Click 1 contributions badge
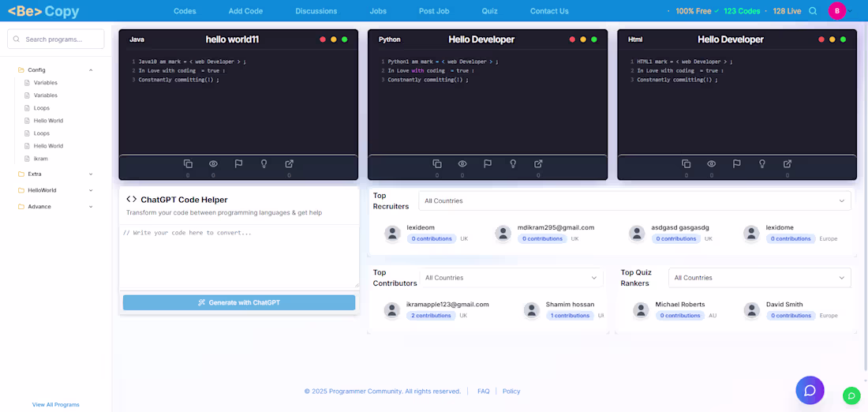 (570, 316)
